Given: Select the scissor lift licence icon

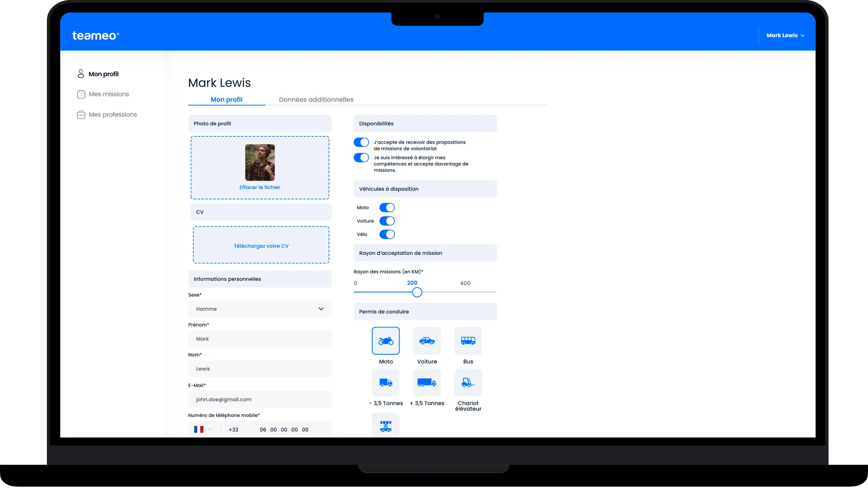Looking at the screenshot, I should pyautogui.click(x=386, y=426).
